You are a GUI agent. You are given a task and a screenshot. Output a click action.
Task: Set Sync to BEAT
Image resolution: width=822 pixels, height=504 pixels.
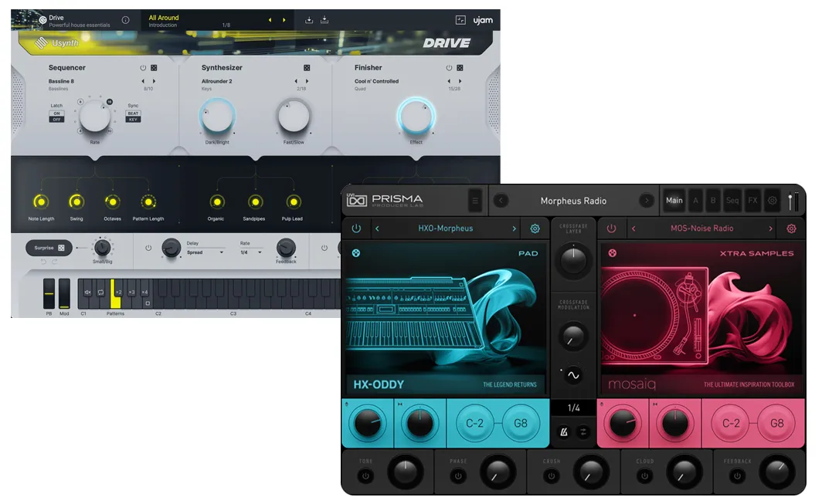[x=133, y=113]
